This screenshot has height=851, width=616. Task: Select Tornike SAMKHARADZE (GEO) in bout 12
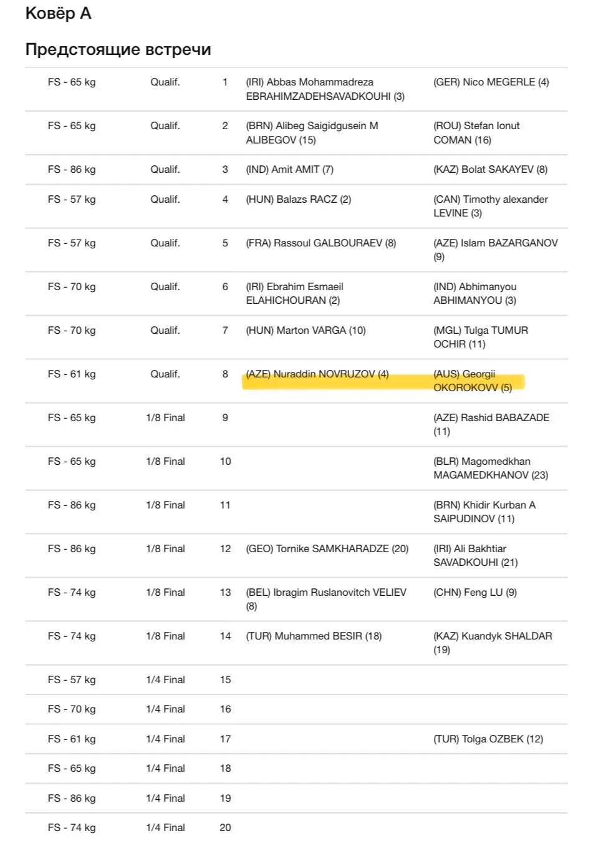coord(327,548)
